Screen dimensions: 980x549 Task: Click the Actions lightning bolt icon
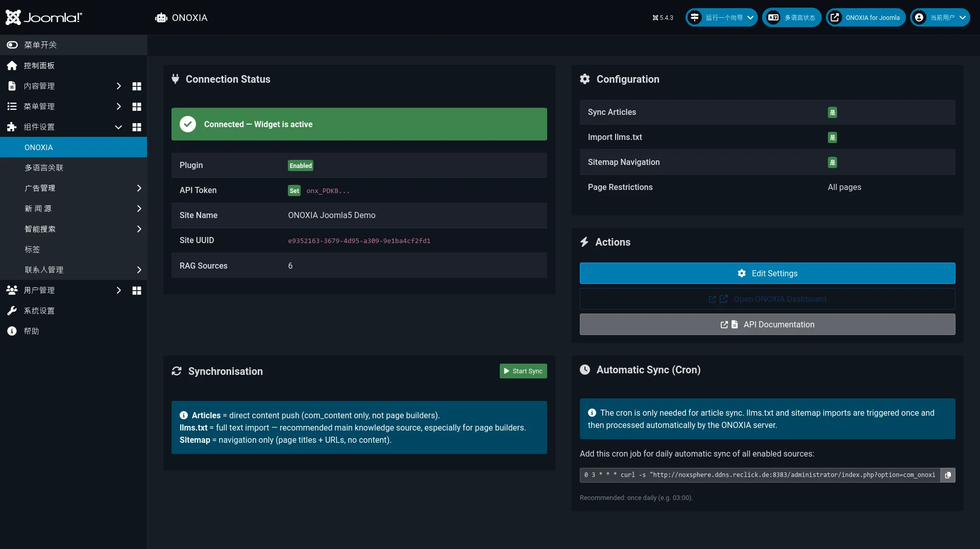pos(584,242)
